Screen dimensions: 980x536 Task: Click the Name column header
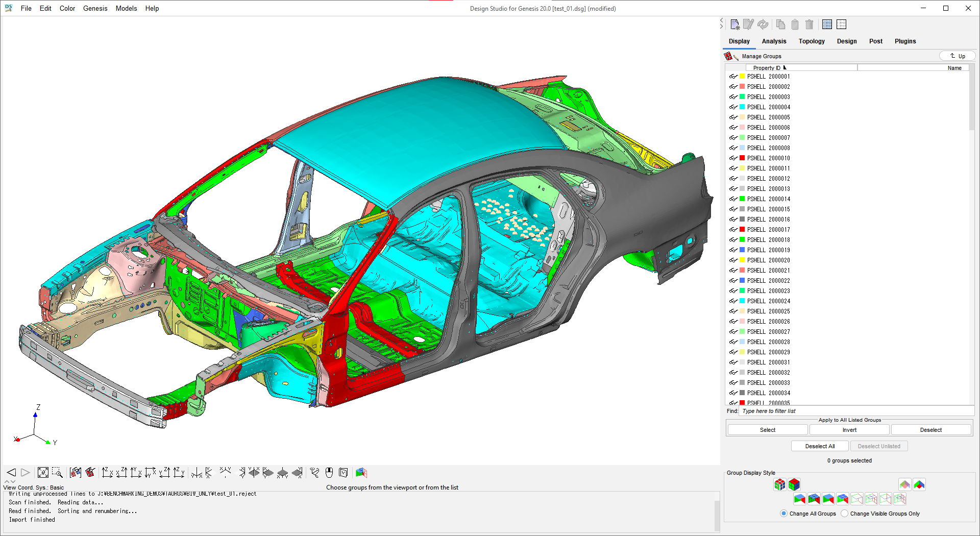(x=913, y=68)
